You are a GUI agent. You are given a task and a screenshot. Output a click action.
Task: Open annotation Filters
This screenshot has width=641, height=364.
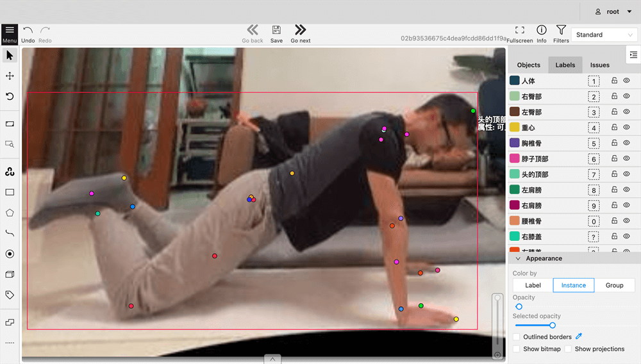[561, 35]
